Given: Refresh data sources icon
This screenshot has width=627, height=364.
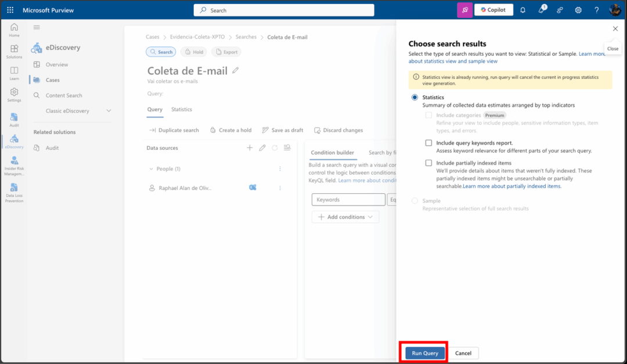Looking at the screenshot, I should click(275, 147).
